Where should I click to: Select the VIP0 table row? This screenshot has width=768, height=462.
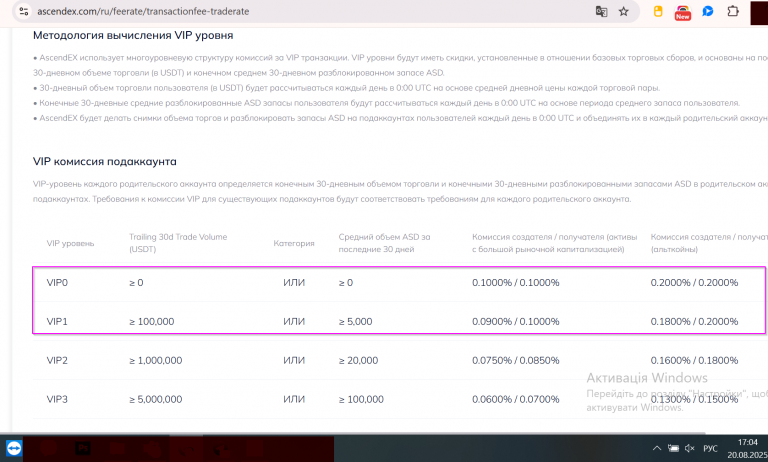[400, 283]
